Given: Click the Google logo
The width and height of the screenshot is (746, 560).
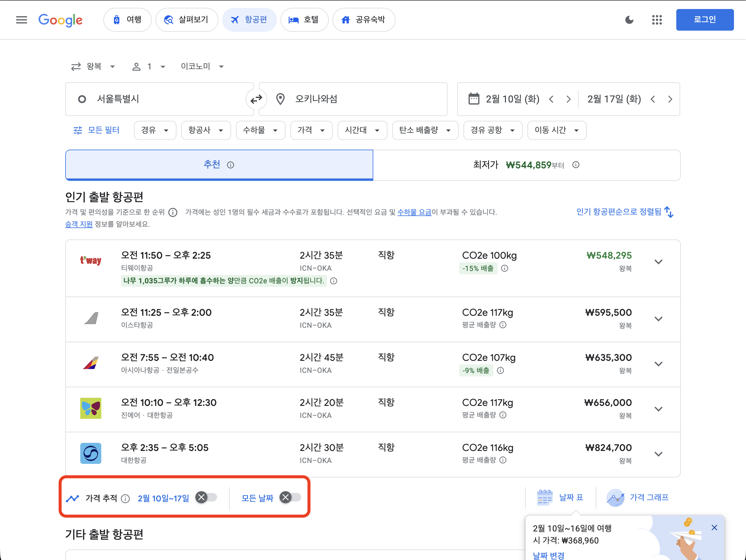Looking at the screenshot, I should coord(60,20).
